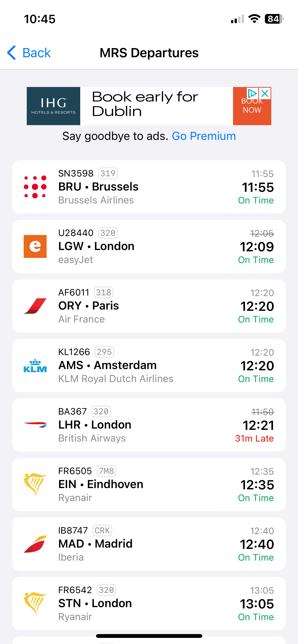The width and height of the screenshot is (298, 644).
Task: Tap the Iberia logo
Action: coord(35,544)
